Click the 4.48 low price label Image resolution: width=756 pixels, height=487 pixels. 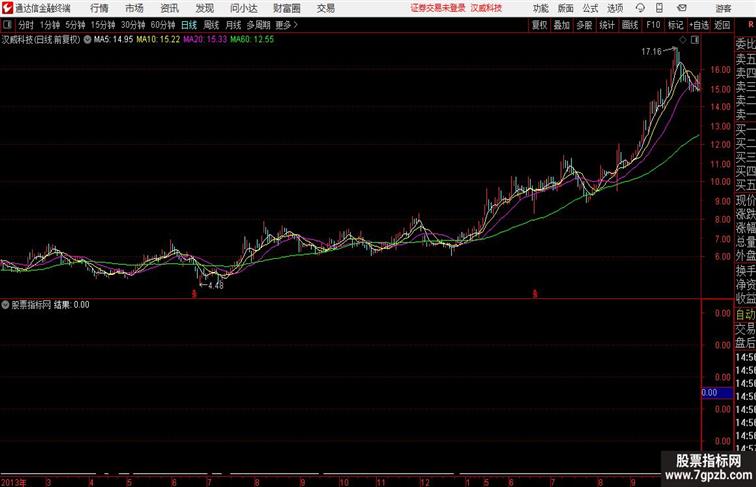point(216,285)
